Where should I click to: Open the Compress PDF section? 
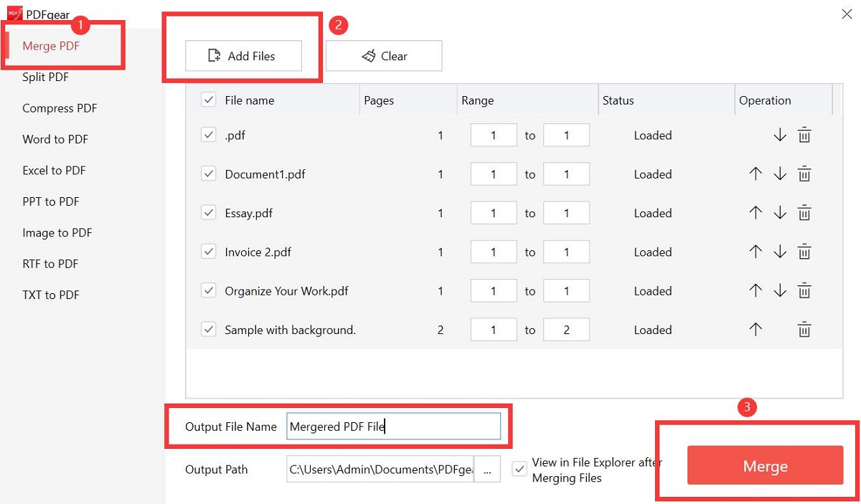click(x=60, y=108)
